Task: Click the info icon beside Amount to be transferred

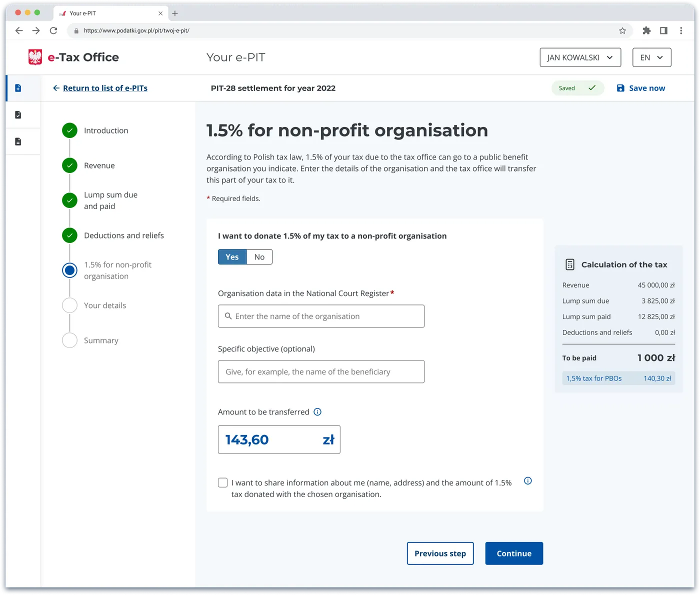Action: click(317, 412)
